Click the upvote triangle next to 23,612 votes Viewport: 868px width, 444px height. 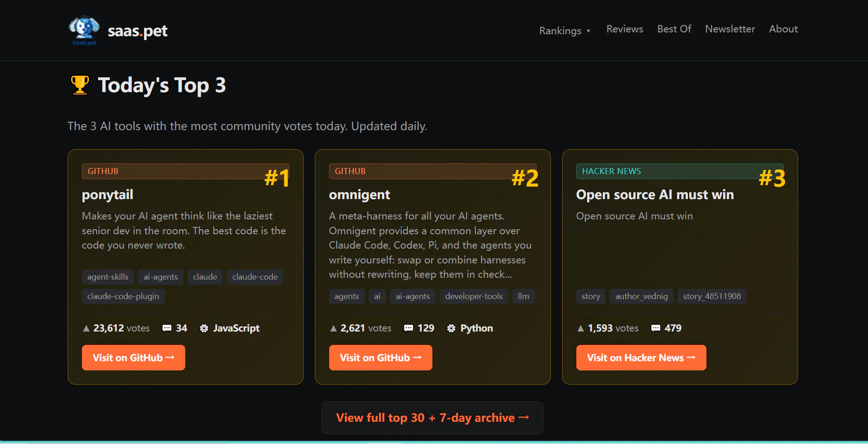click(86, 328)
